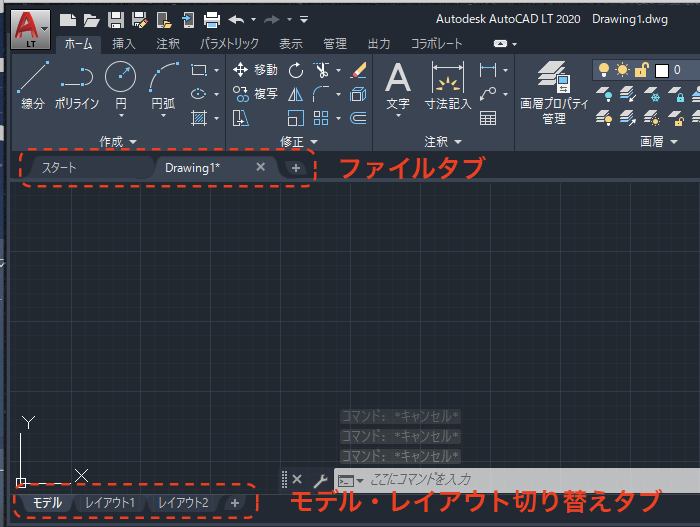700x527 pixels.
Task: Click the Plot printer icon
Action: click(x=212, y=20)
